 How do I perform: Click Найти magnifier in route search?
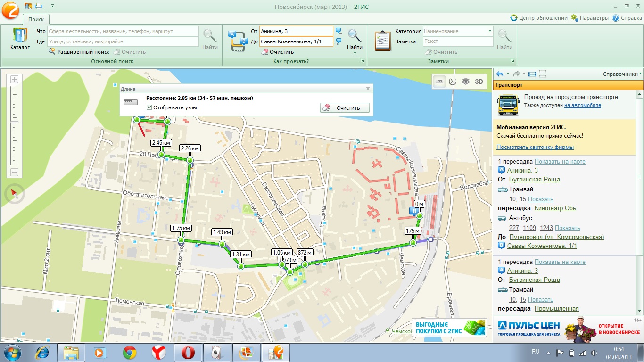[355, 38]
